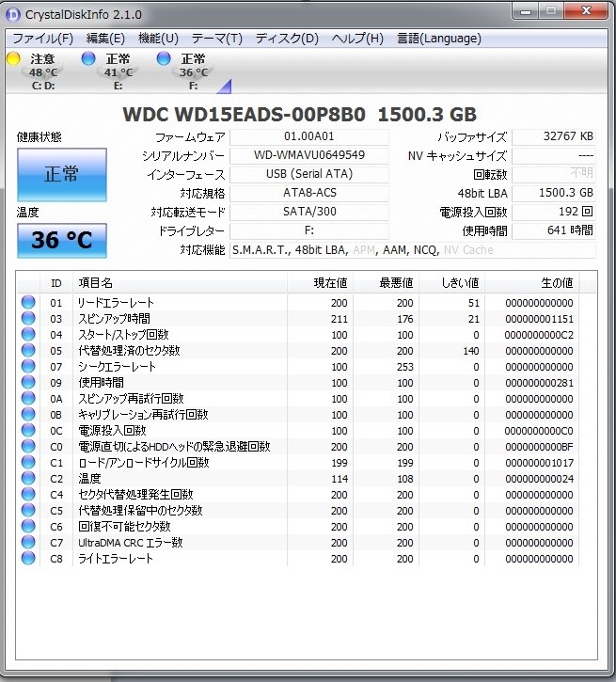Click the 対応規格 field ATA8-ACS

(x=309, y=193)
